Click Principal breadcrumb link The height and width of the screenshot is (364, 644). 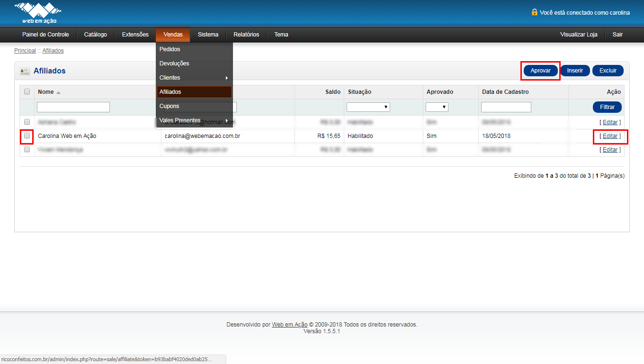click(25, 51)
